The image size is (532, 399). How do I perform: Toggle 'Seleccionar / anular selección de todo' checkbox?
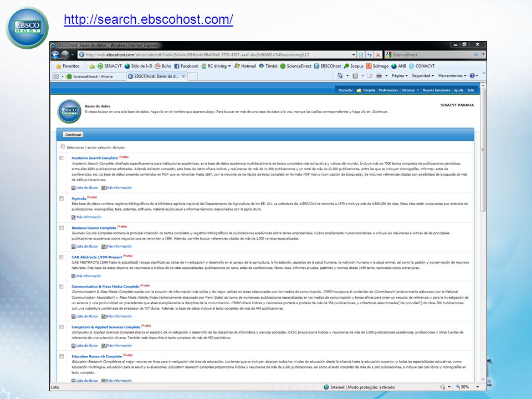63,146
